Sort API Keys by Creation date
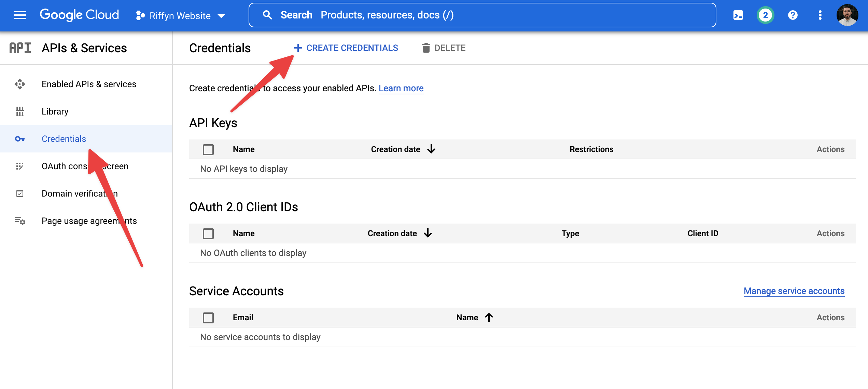 (x=395, y=149)
